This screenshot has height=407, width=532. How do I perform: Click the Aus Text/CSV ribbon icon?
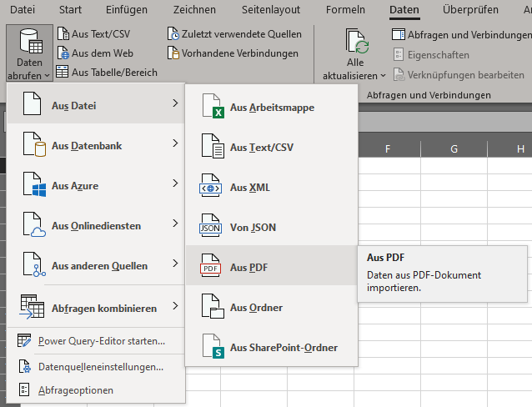(x=64, y=34)
